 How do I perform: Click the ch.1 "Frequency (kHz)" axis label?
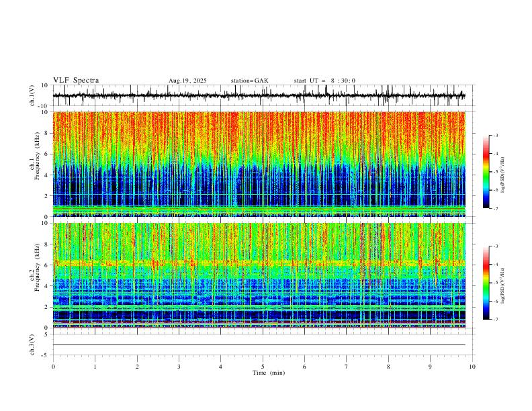[x=38, y=156]
